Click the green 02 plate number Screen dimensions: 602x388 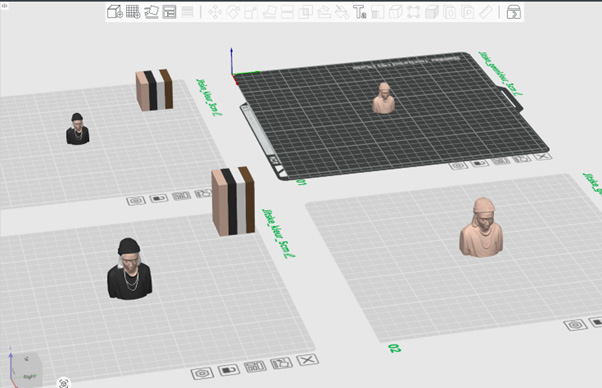point(394,348)
